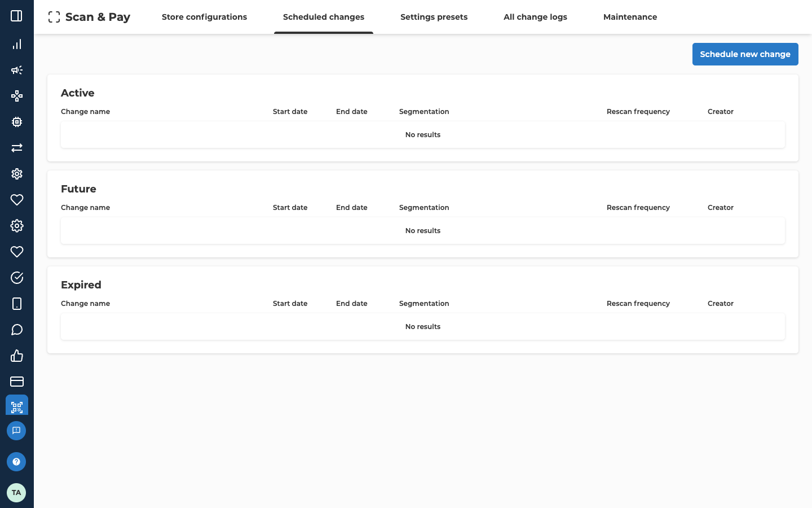Click the Expired section heading
The height and width of the screenshot is (508, 812).
[x=81, y=285]
